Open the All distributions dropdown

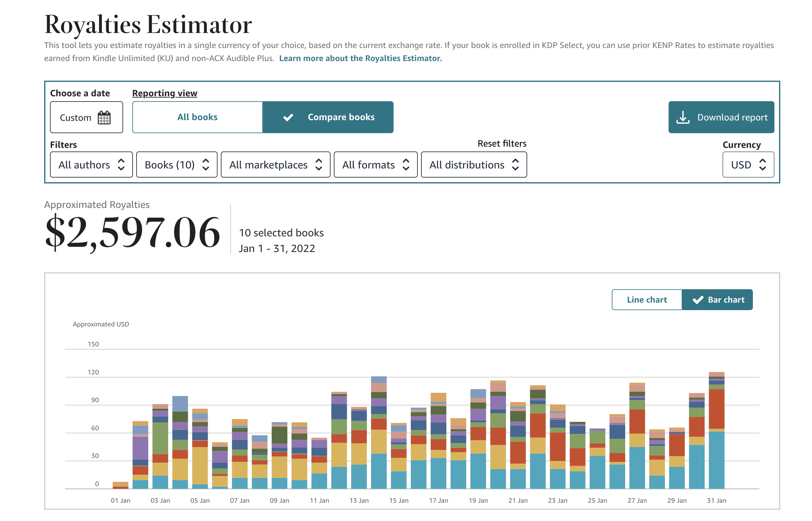474,165
